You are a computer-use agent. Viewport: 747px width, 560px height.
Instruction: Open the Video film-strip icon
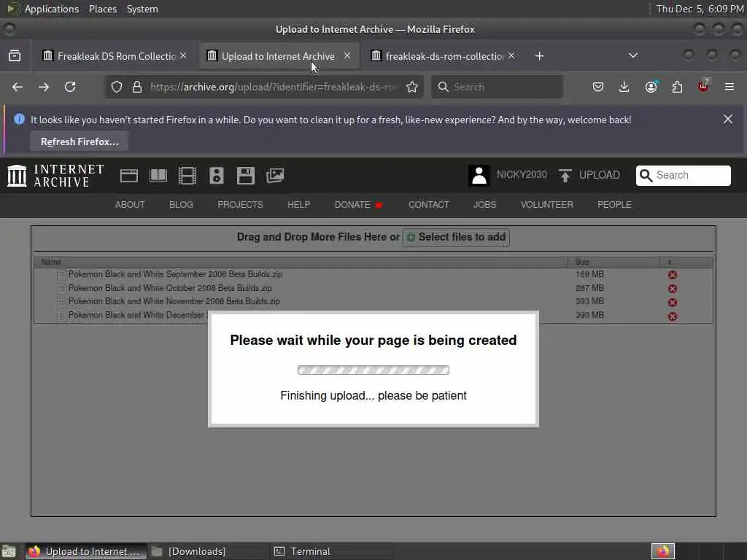click(x=187, y=176)
